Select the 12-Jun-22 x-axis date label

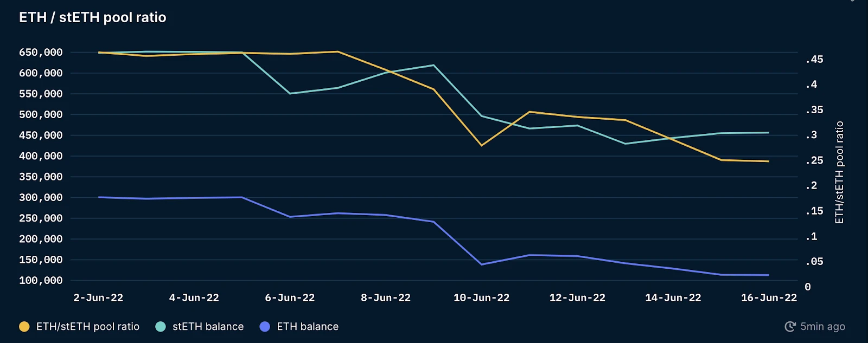(x=577, y=297)
